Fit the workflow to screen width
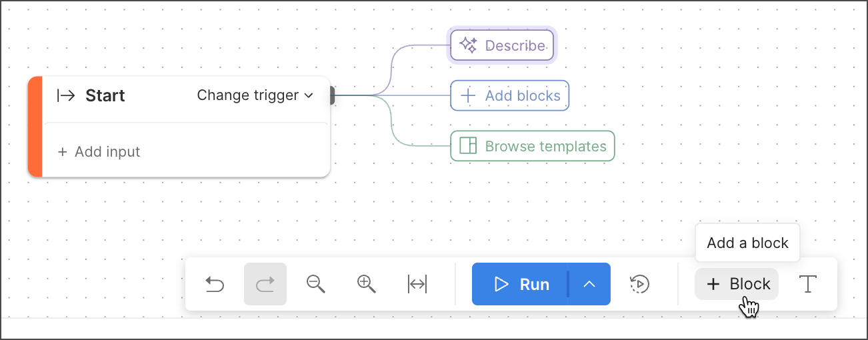The height and width of the screenshot is (340, 868). [417, 285]
